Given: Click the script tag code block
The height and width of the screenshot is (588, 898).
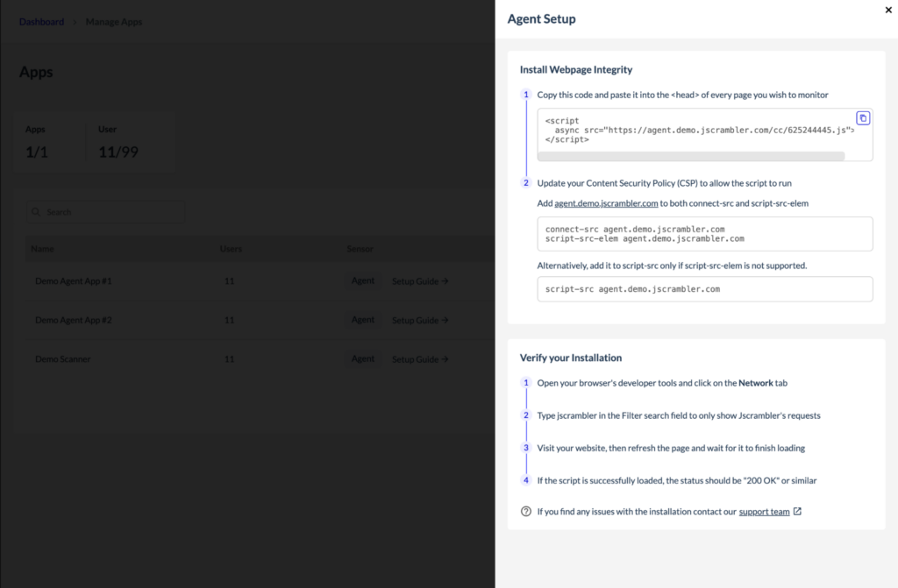Looking at the screenshot, I should click(x=705, y=135).
